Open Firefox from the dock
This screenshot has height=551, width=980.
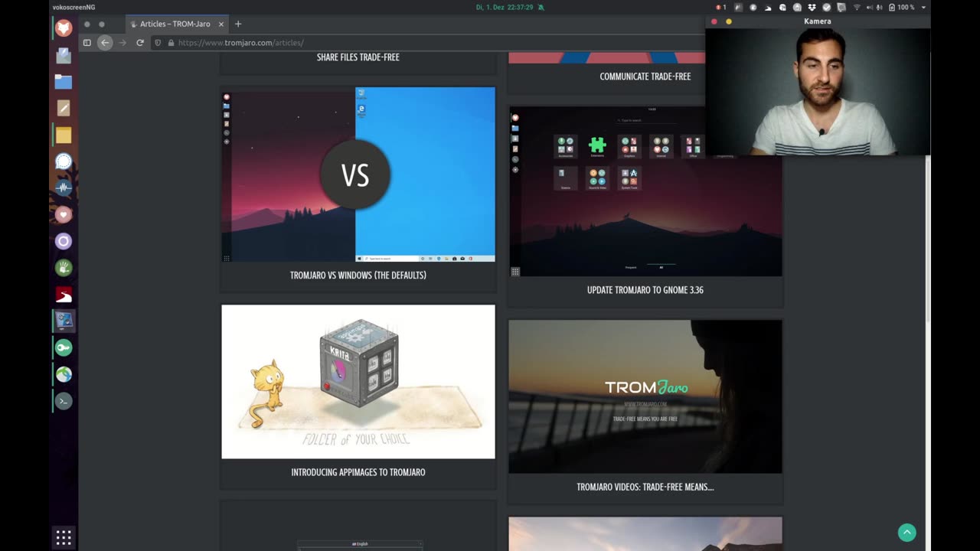[64, 28]
